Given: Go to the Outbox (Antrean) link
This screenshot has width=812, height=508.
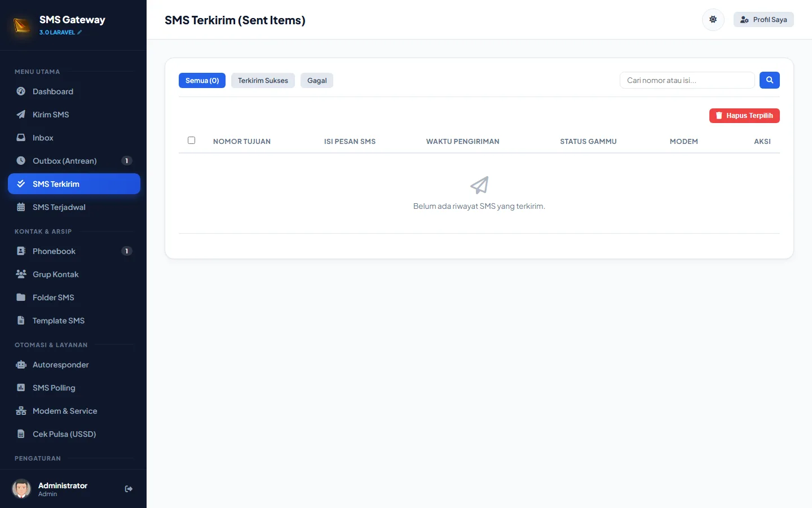Looking at the screenshot, I should 74,161.
